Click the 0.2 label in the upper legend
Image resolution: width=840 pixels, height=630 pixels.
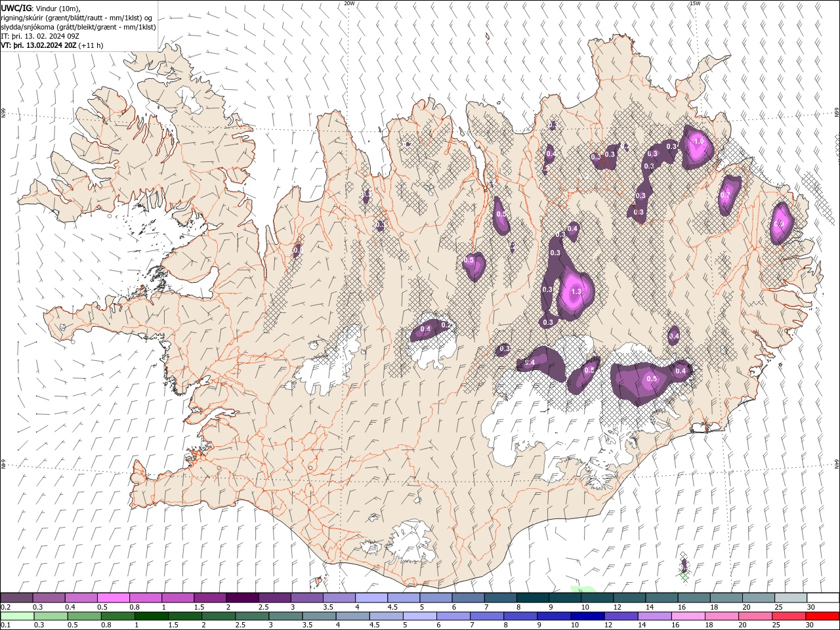point(6,607)
